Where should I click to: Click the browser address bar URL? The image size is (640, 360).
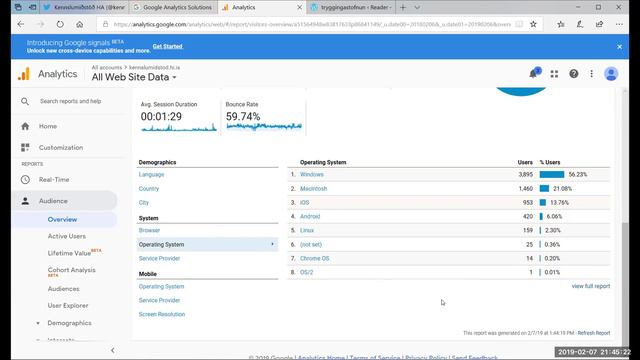312,24
